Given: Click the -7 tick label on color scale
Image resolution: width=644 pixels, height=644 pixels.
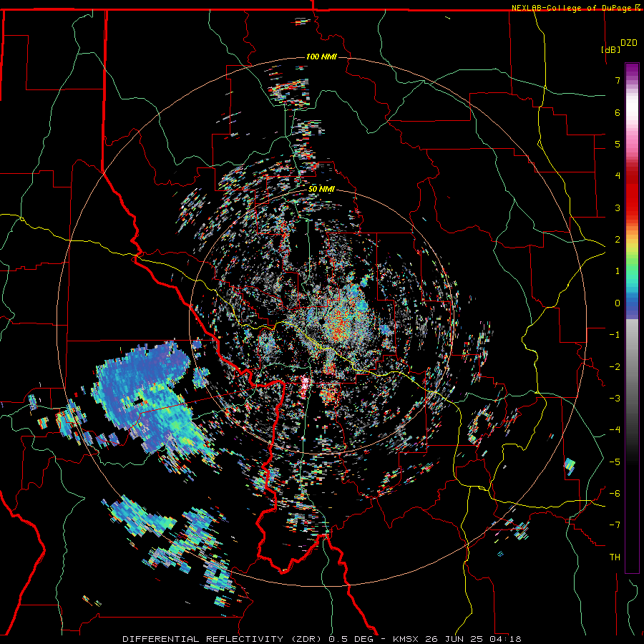Looking at the screenshot, I should point(615,525).
